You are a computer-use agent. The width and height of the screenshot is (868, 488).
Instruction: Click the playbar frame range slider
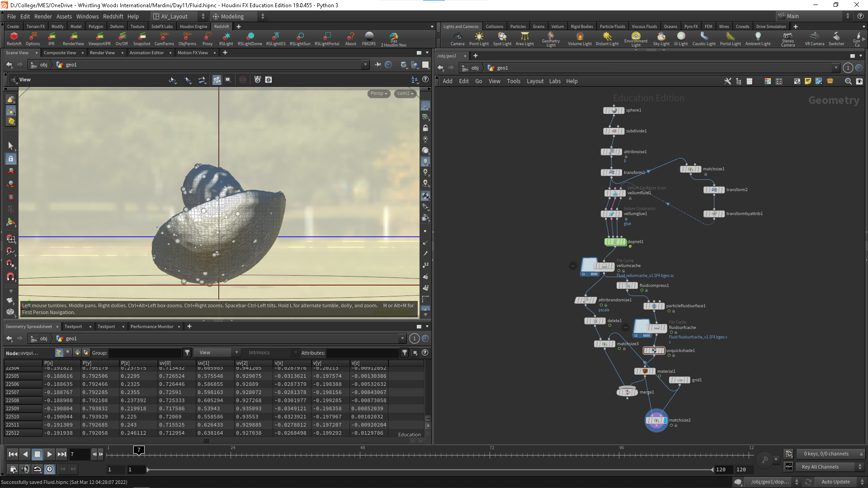tap(429, 469)
